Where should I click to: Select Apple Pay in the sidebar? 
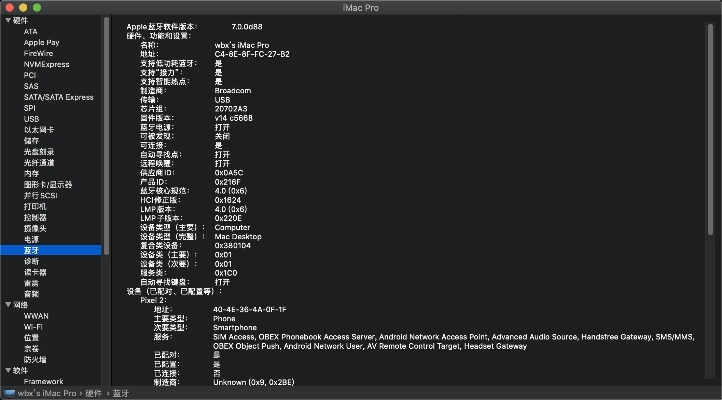[x=41, y=43]
